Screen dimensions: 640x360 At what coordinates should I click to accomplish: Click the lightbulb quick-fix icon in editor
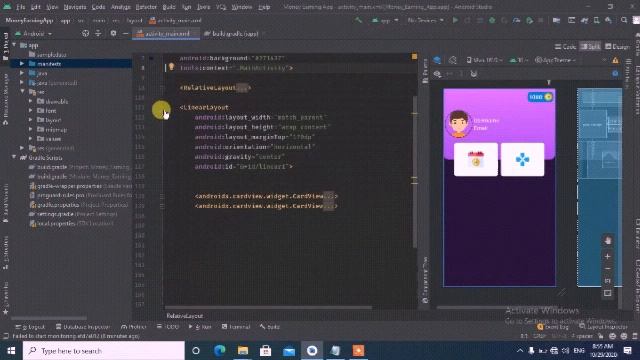click(x=171, y=67)
